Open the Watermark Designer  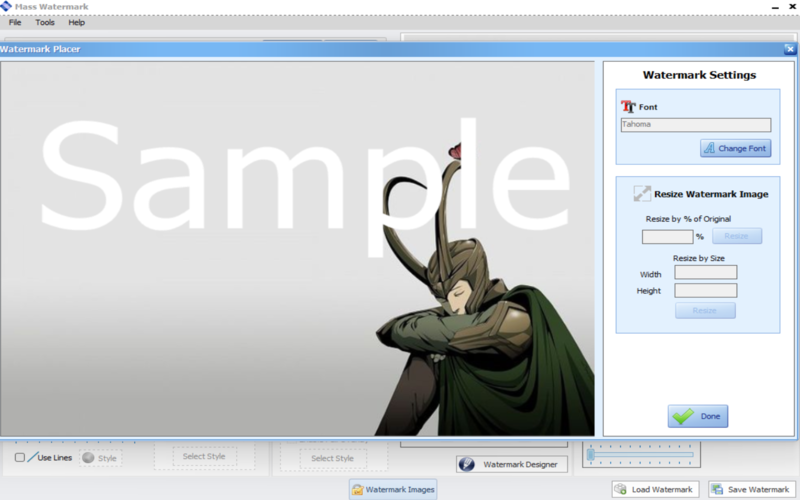(x=512, y=464)
